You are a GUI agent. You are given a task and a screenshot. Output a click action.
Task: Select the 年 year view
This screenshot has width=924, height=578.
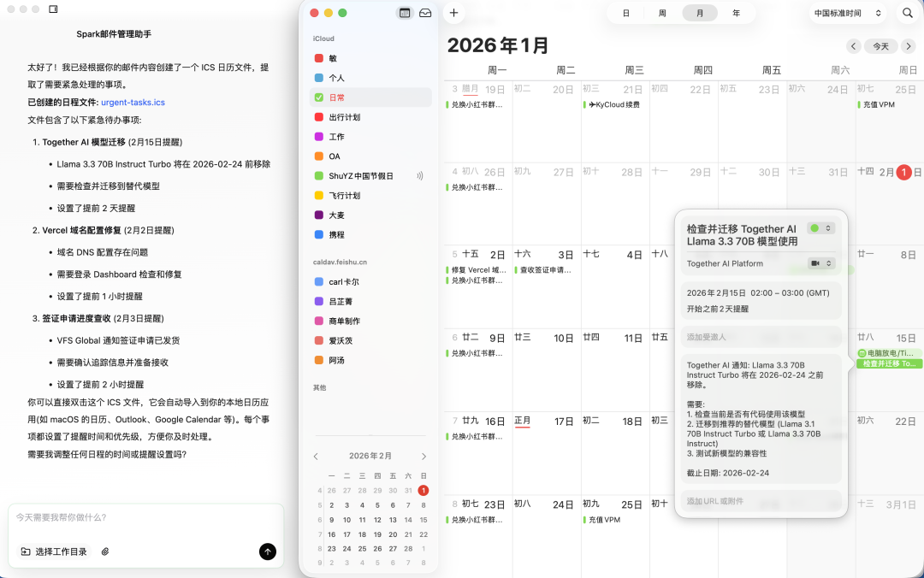coord(736,13)
